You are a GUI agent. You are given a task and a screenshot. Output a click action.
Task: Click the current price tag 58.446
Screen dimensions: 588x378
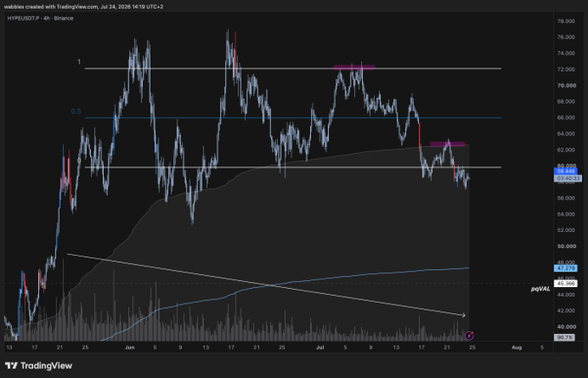(x=565, y=171)
